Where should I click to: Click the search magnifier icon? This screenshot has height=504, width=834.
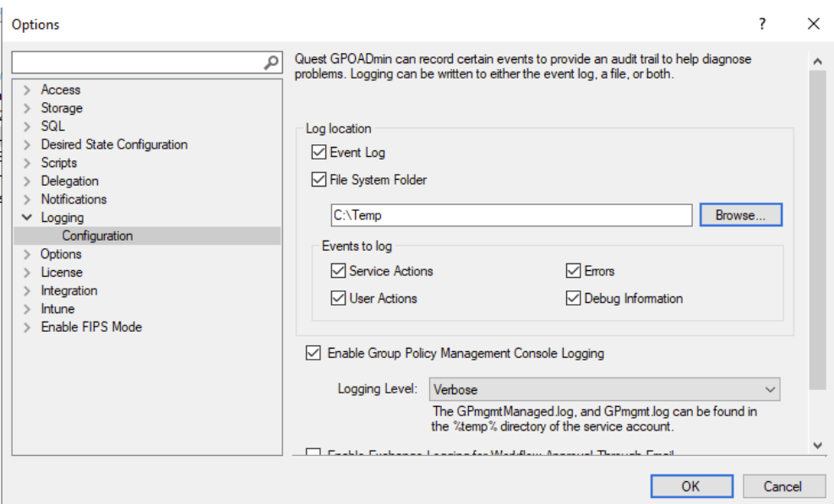(x=271, y=62)
